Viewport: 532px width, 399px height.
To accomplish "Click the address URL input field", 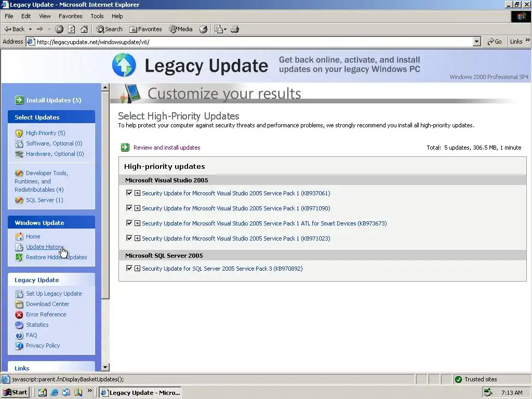I will (255, 42).
